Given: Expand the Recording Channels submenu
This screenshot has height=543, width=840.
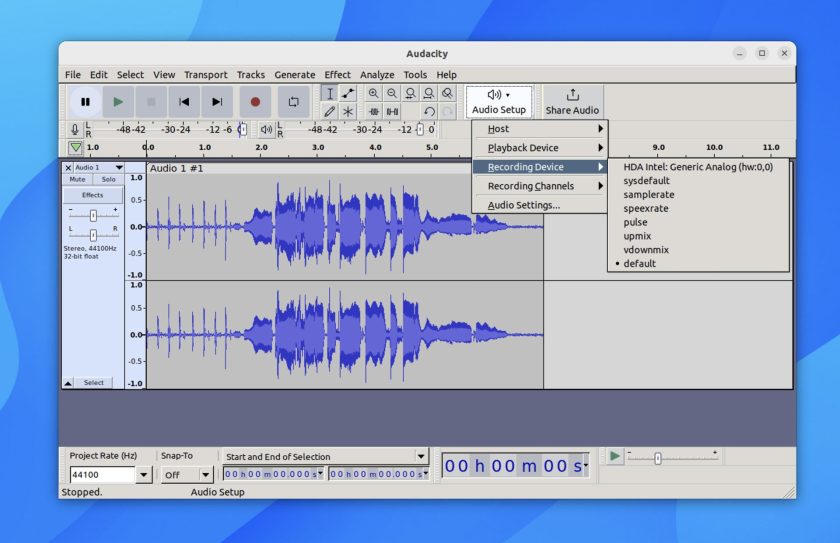Looking at the screenshot, I should pos(540,186).
